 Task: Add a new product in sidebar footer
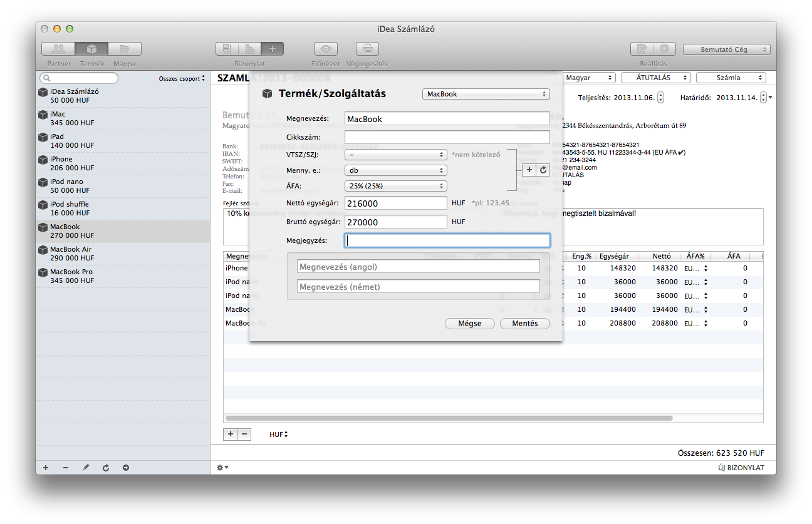46,468
